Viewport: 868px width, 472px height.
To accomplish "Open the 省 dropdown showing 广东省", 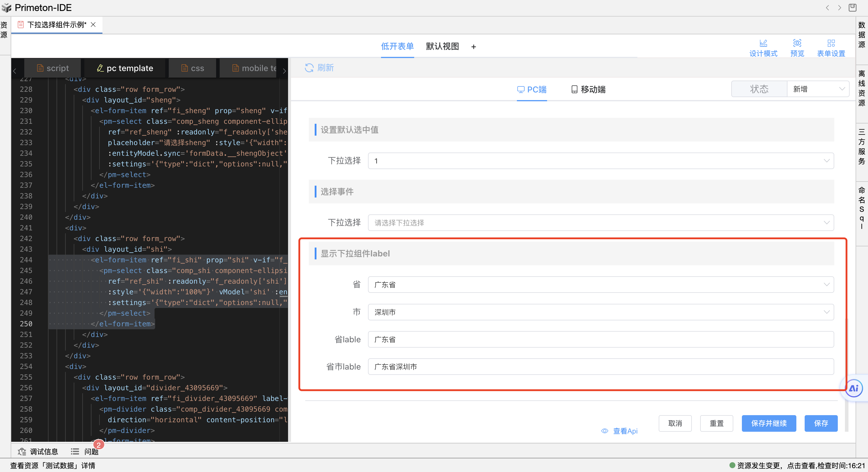I will (600, 285).
